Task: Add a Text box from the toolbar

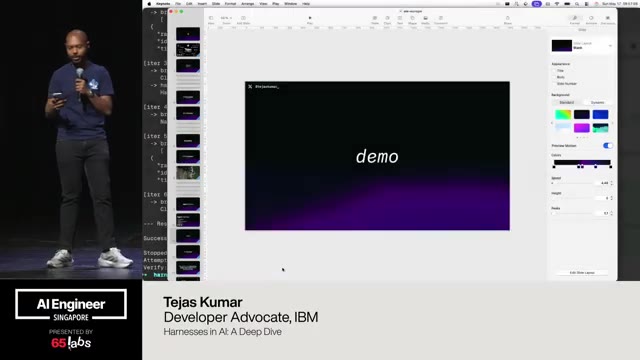Action: click(400, 20)
